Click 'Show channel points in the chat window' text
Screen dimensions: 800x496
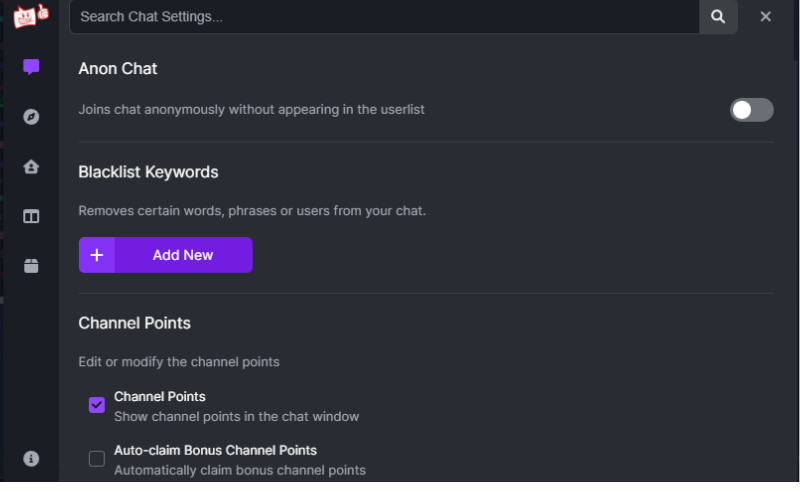point(236,416)
